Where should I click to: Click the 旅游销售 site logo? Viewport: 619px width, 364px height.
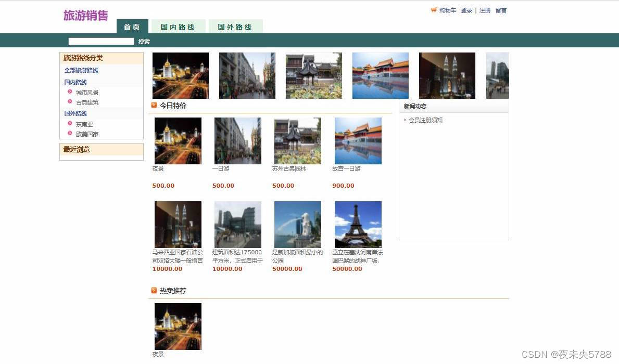pyautogui.click(x=86, y=16)
